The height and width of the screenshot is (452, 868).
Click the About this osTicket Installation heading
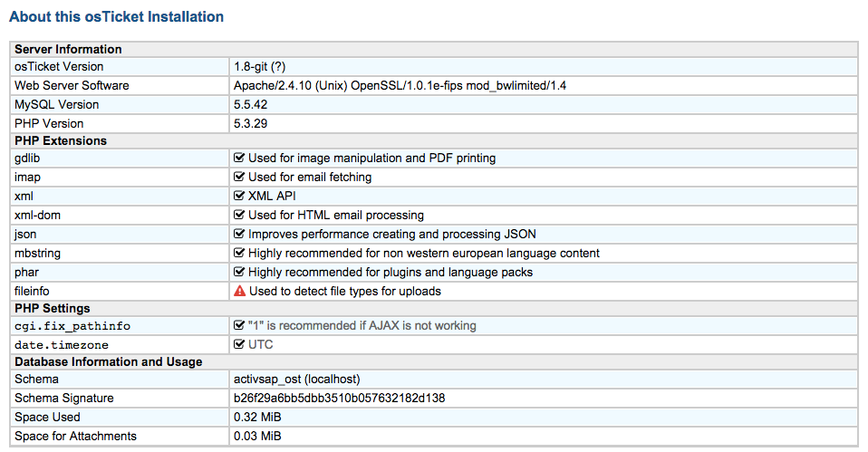[x=116, y=16]
